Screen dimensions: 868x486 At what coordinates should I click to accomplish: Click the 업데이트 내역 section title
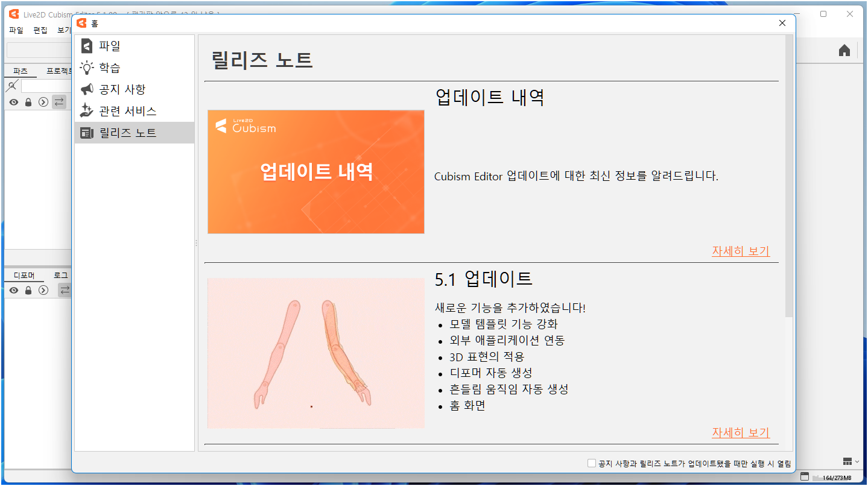click(490, 97)
